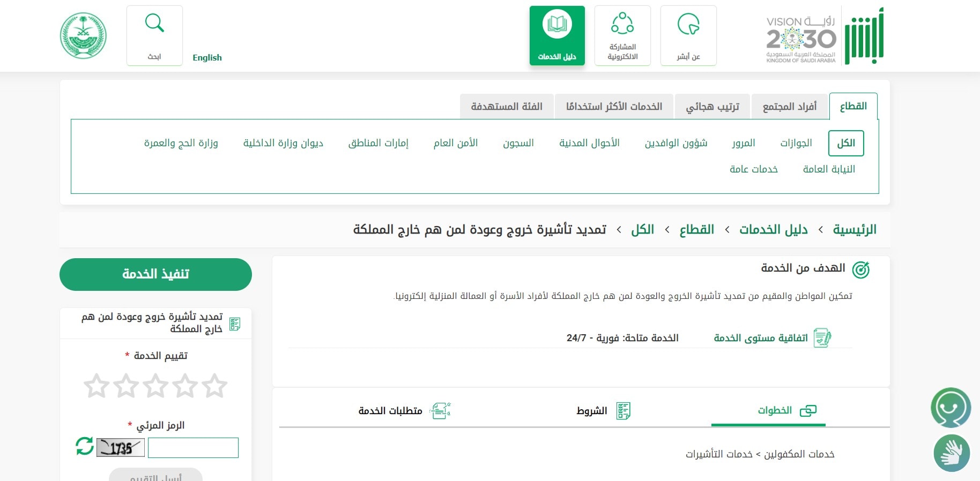The height and width of the screenshot is (481, 980).
Task: Open the services guide (دليل الخدمات)
Action: 557,36
